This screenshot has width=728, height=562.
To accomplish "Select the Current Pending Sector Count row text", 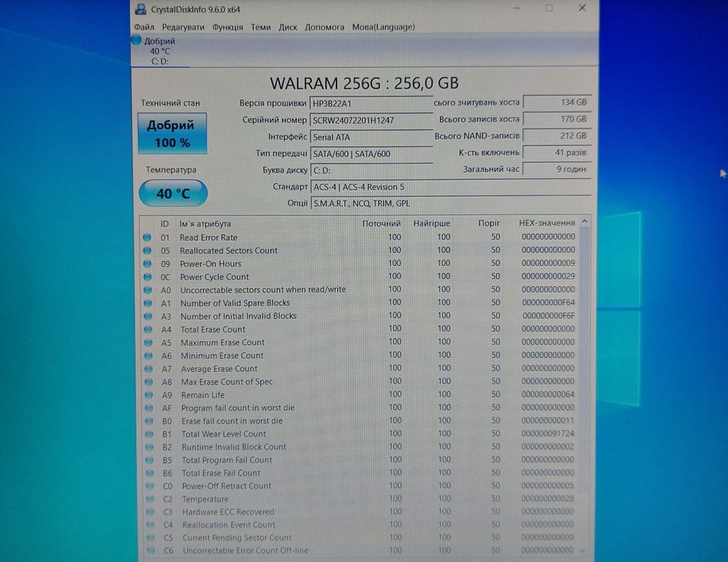I will (x=237, y=537).
